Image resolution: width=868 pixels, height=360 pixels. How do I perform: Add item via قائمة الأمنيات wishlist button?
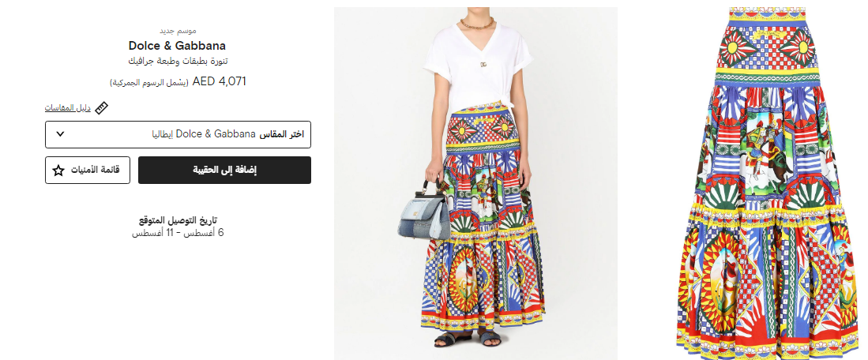pyautogui.click(x=88, y=170)
